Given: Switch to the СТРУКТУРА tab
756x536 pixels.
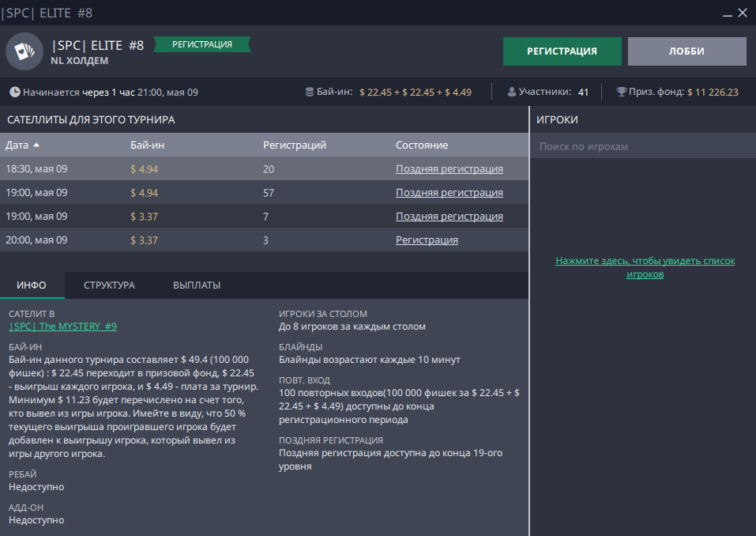Looking at the screenshot, I should click(x=109, y=285).
